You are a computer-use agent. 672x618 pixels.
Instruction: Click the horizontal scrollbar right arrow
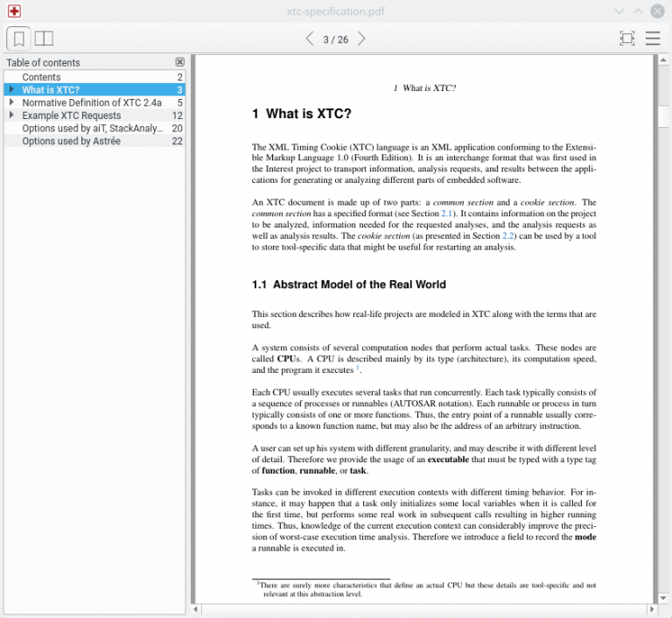pos(650,609)
